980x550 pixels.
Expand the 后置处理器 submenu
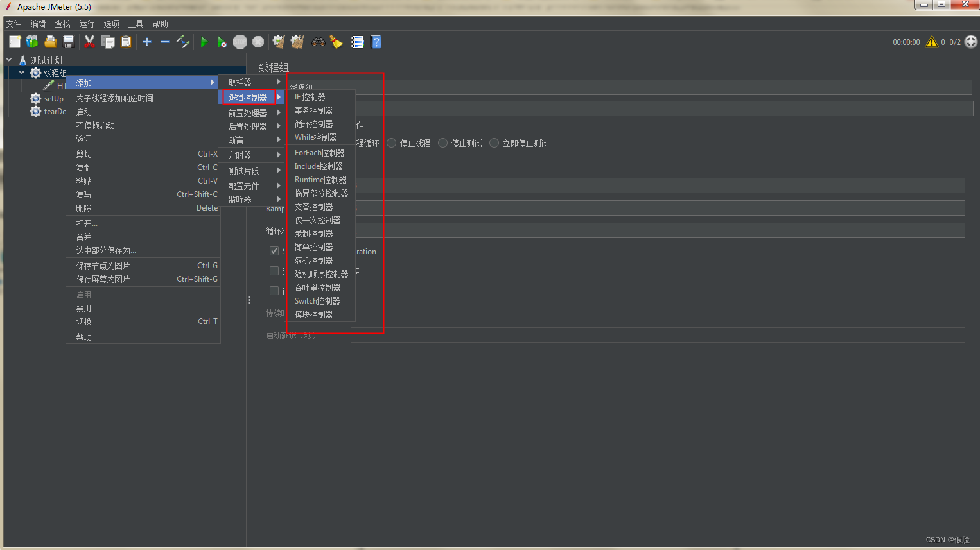click(x=252, y=126)
